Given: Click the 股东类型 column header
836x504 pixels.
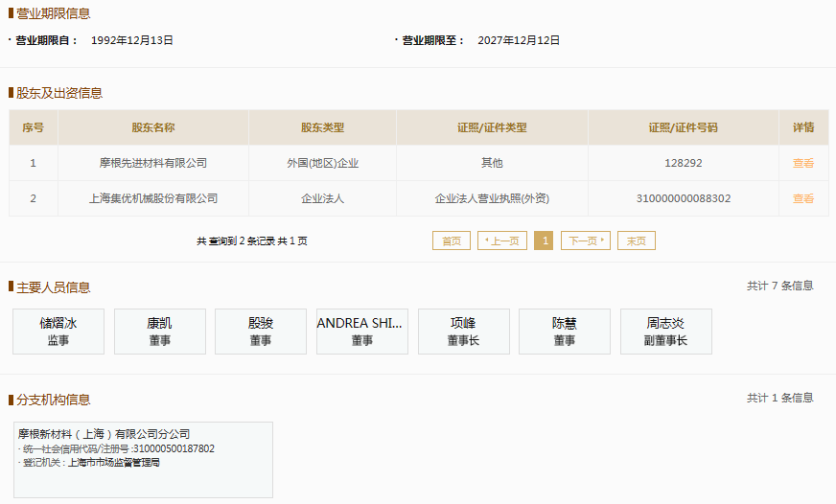Looking at the screenshot, I should [322, 127].
